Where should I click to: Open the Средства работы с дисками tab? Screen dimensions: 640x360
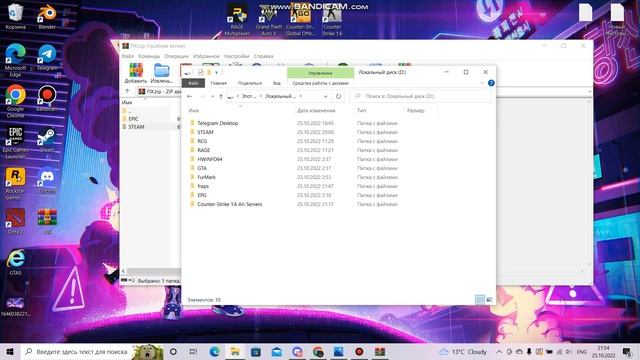(320, 83)
